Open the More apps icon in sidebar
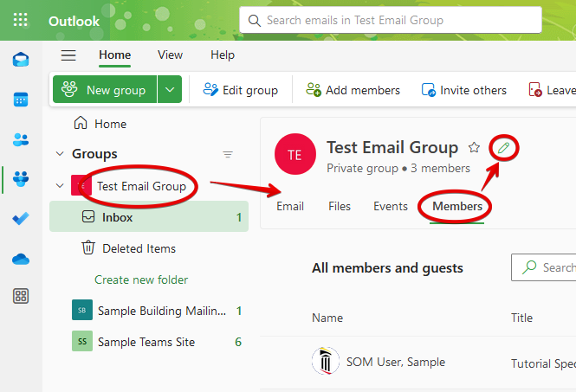Image resolution: width=576 pixels, height=392 pixels. pyautogui.click(x=21, y=296)
